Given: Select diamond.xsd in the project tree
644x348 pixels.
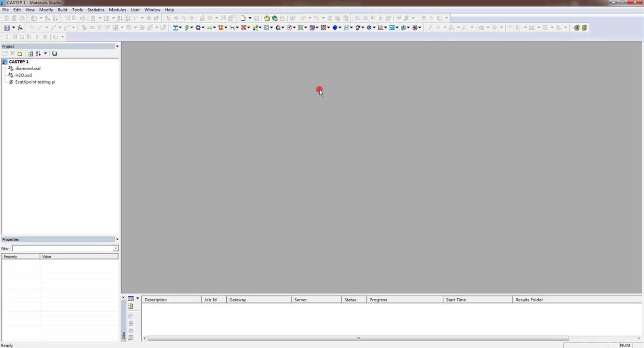Looking at the screenshot, I should point(28,69).
